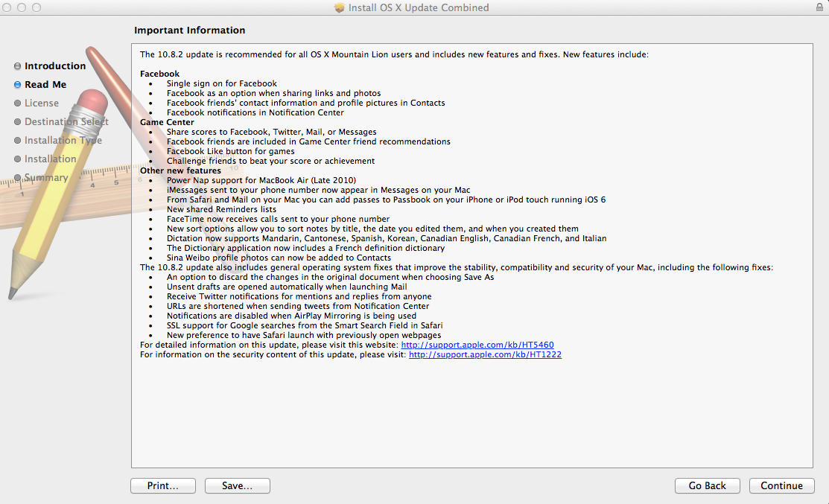Select the Introduction step in sidebar

click(55, 66)
